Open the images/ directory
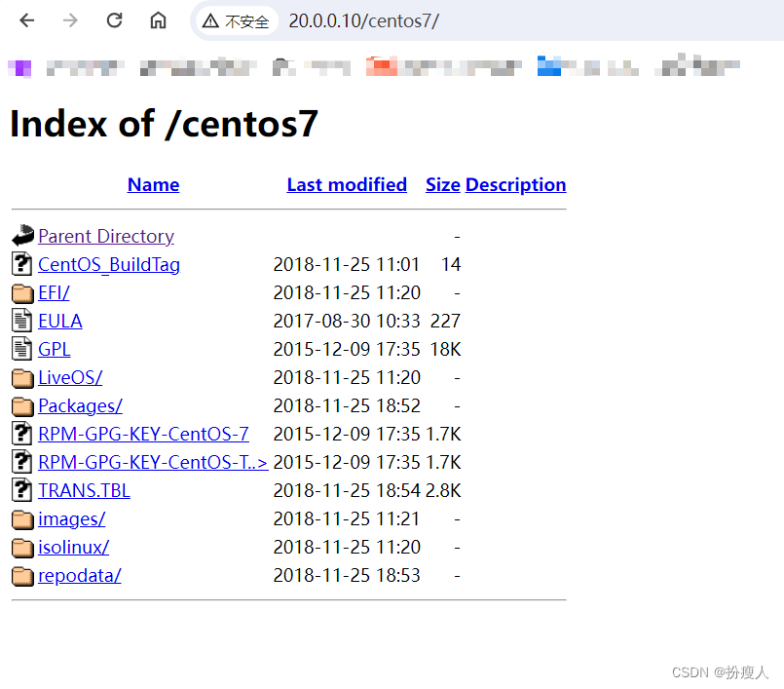Image resolution: width=784 pixels, height=689 pixels. pos(71,518)
